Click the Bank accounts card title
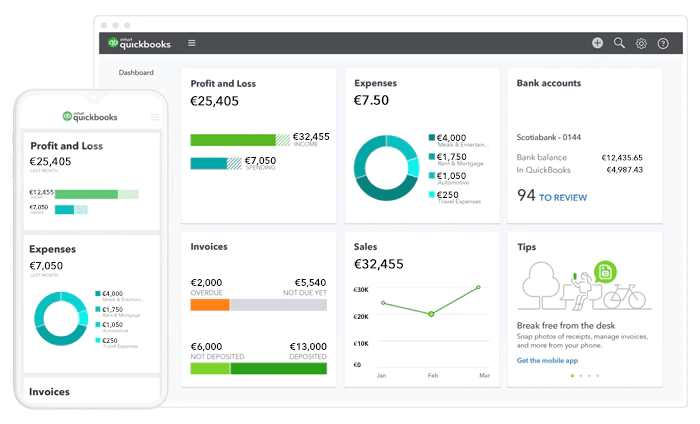This screenshot has height=424, width=700. pos(549,83)
